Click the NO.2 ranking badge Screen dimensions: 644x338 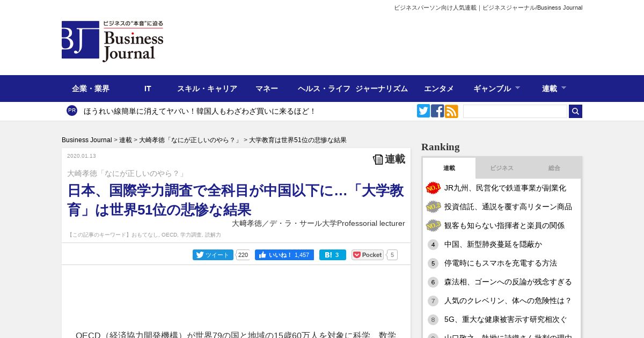pyautogui.click(x=433, y=207)
